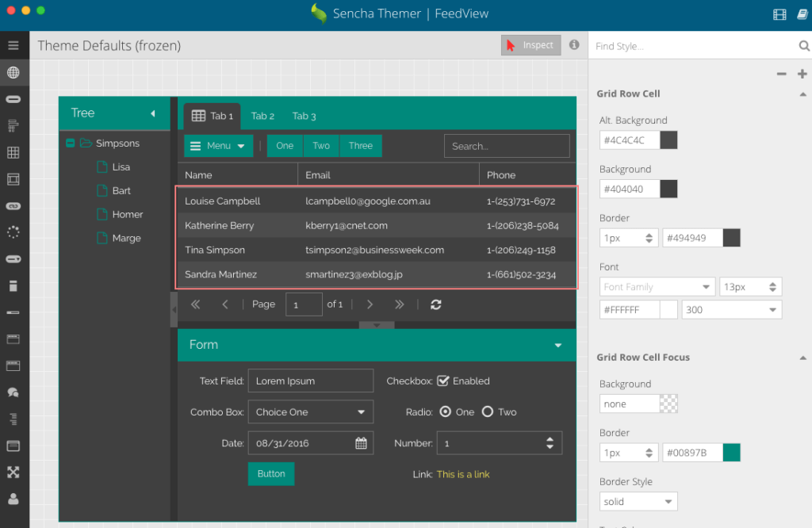Viewport: 812px width, 528px height.
Task: Click the Simpsons folder icon
Action: click(x=86, y=143)
